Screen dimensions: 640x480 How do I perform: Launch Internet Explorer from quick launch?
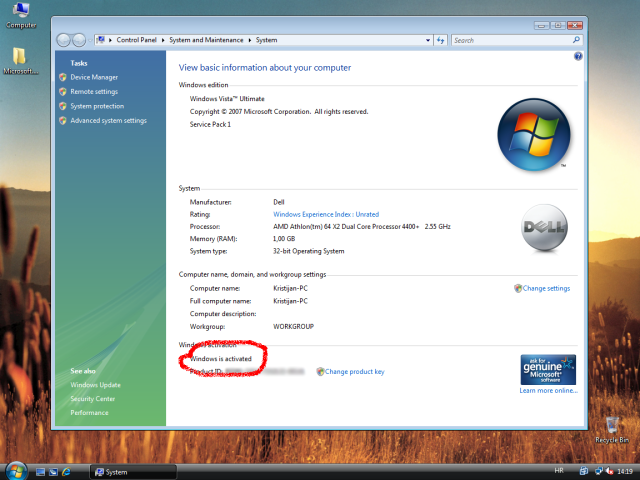(x=66, y=472)
